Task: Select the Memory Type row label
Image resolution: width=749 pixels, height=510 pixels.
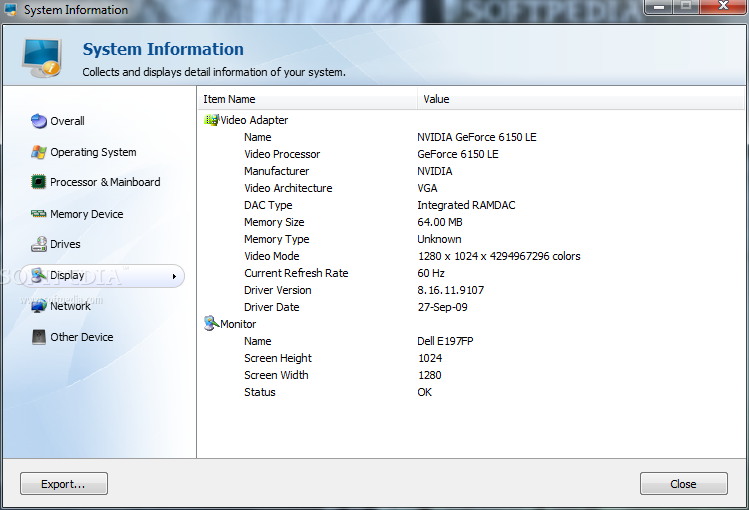Action: [x=277, y=239]
